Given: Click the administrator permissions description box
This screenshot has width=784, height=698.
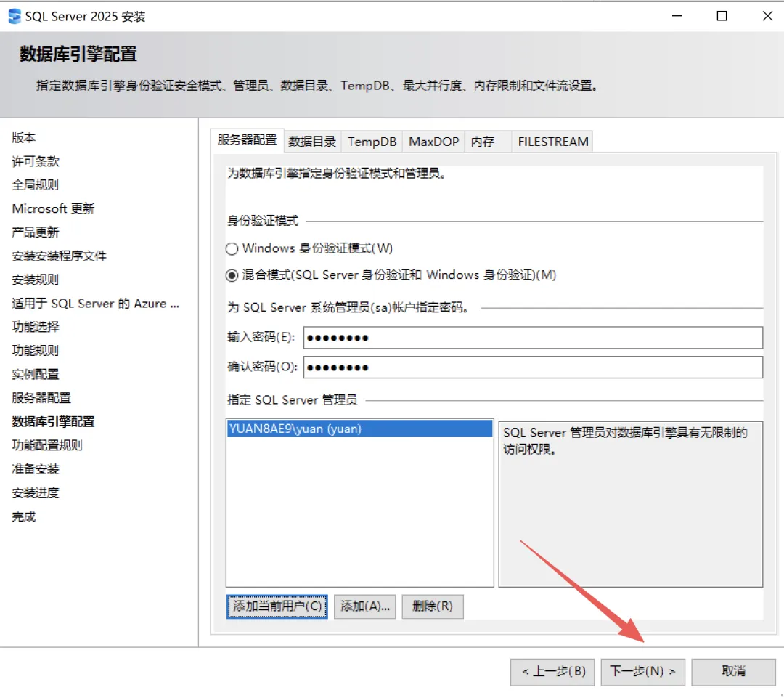Looking at the screenshot, I should tap(631, 504).
